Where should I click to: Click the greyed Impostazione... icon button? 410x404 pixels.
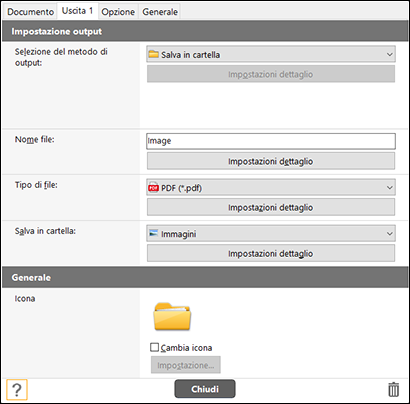click(x=186, y=365)
